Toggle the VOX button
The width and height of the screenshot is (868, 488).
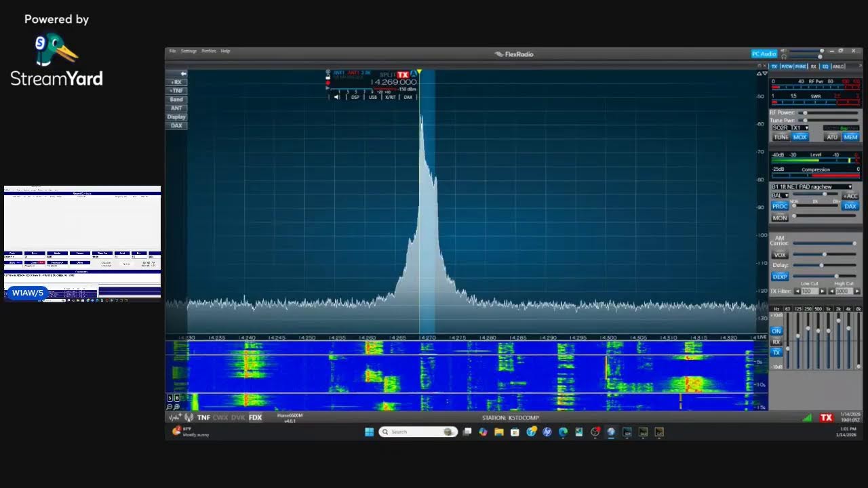[x=780, y=255]
